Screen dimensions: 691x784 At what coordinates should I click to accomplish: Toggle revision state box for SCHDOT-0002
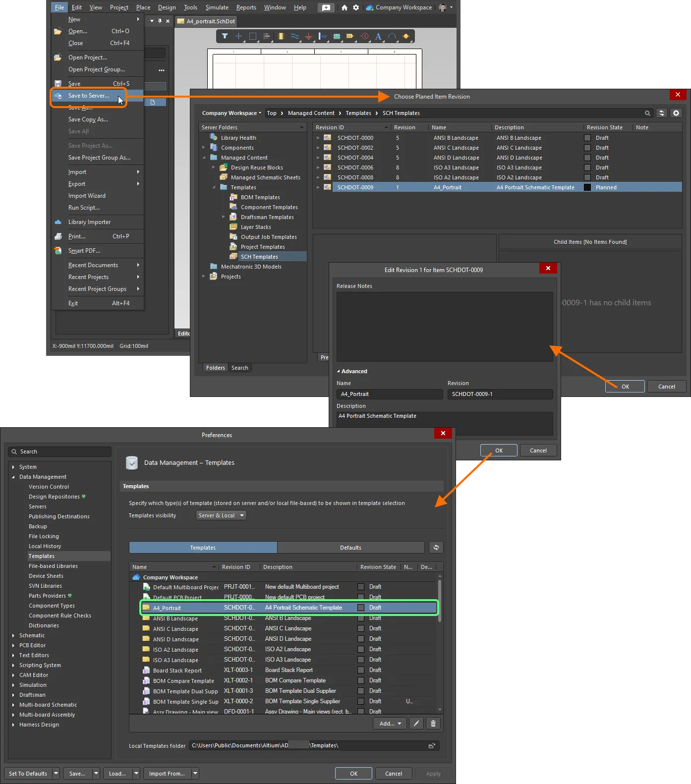587,148
